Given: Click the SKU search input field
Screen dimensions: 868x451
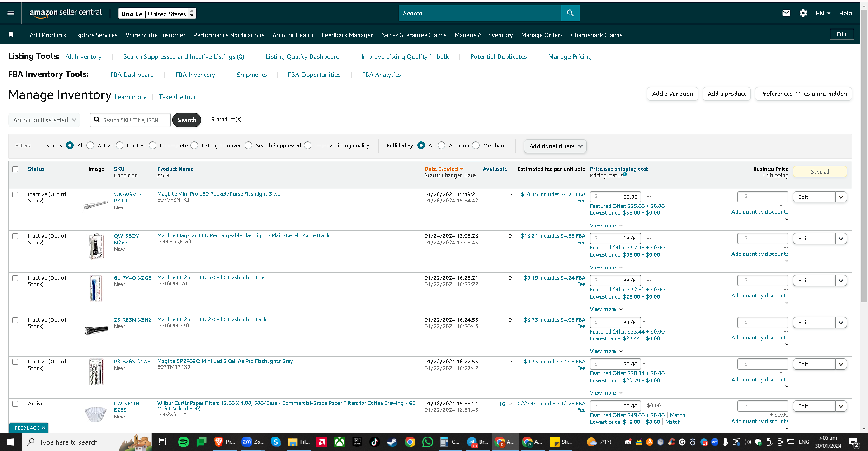Looking at the screenshot, I should pos(130,120).
